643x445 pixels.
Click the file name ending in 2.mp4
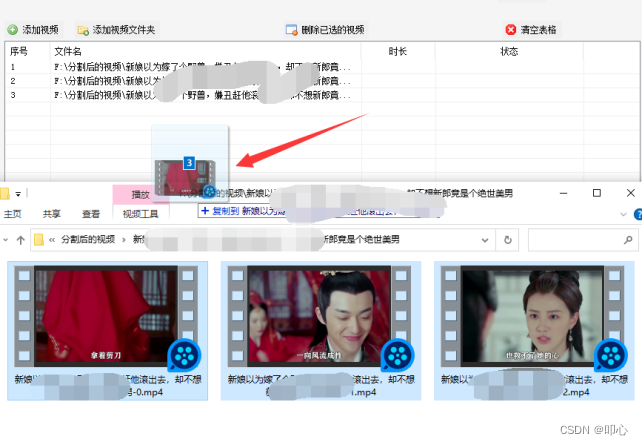(534, 386)
